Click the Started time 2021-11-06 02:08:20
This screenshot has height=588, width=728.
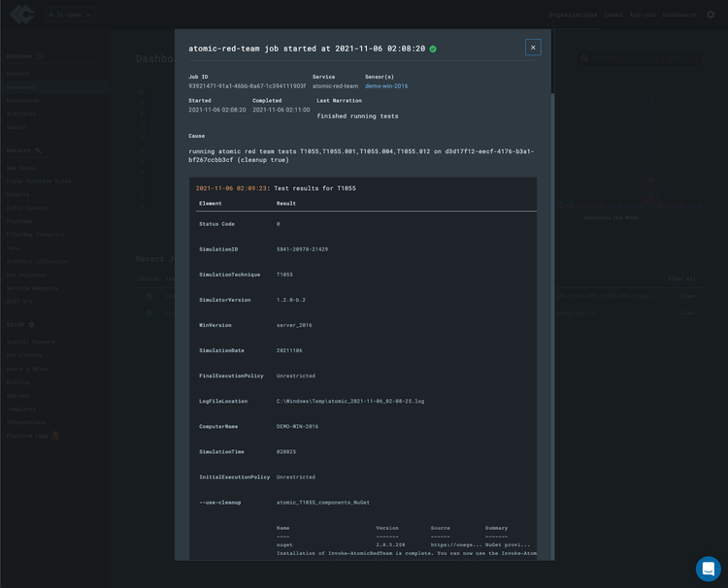216,110
